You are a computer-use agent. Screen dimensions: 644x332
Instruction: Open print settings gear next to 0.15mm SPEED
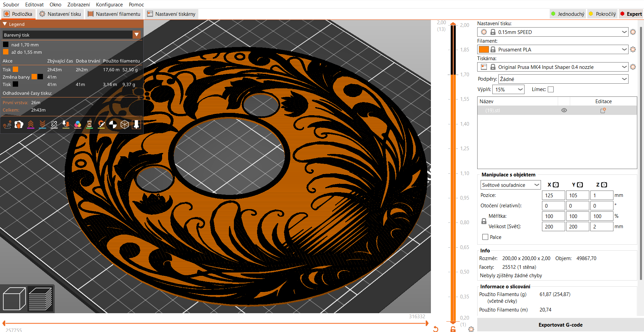[633, 32]
